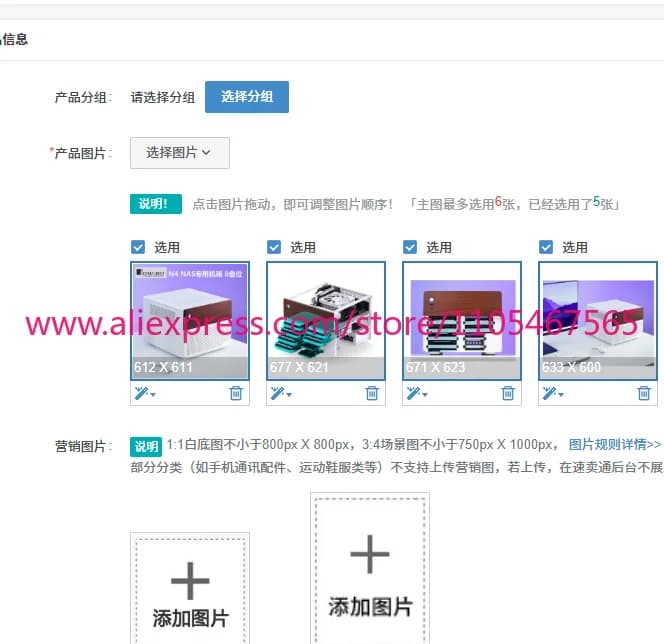Click the 说明 badge for marketing images
This screenshot has width=664, height=644.
point(146,446)
